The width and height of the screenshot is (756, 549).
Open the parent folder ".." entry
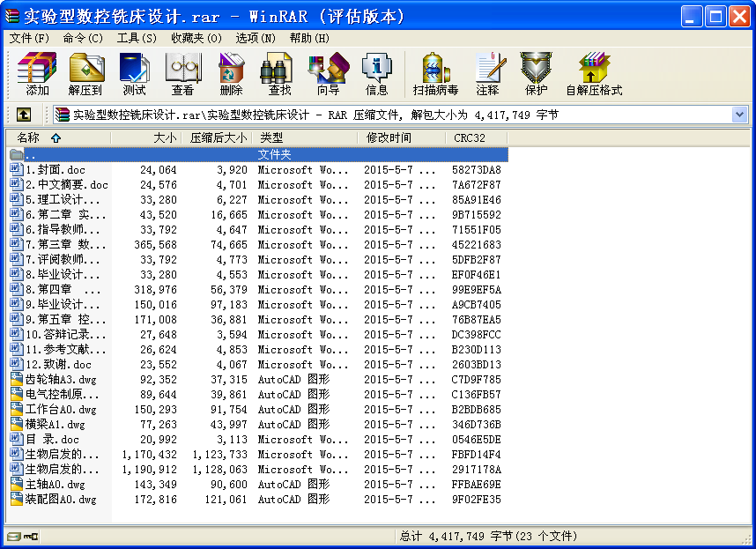[x=31, y=155]
